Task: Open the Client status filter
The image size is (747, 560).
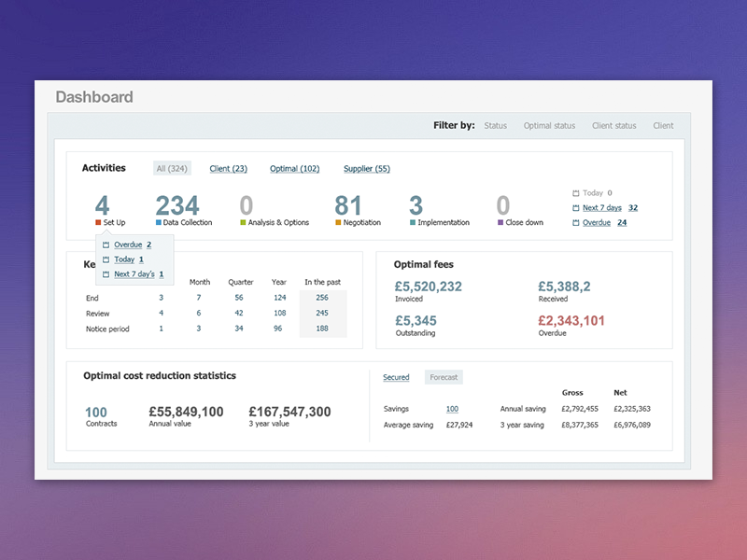Action: (613, 126)
